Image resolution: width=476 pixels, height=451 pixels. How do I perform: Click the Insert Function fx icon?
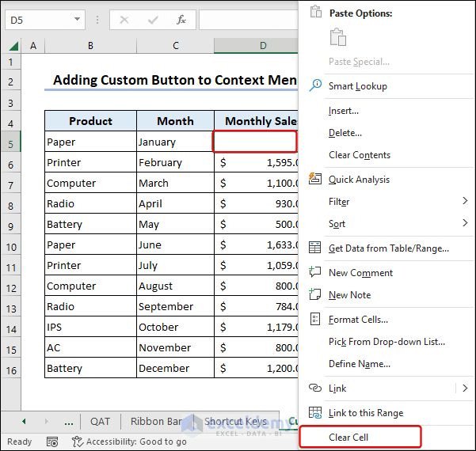(181, 20)
